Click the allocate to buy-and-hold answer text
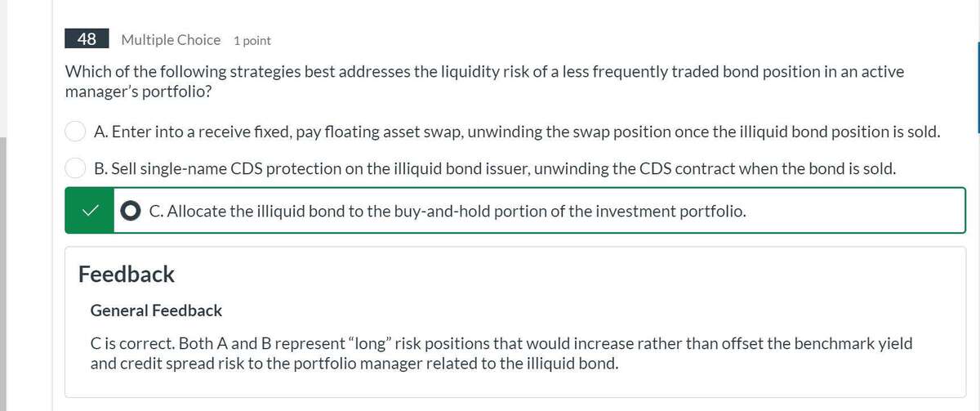Viewport: 980px width, 411px height. [x=448, y=211]
